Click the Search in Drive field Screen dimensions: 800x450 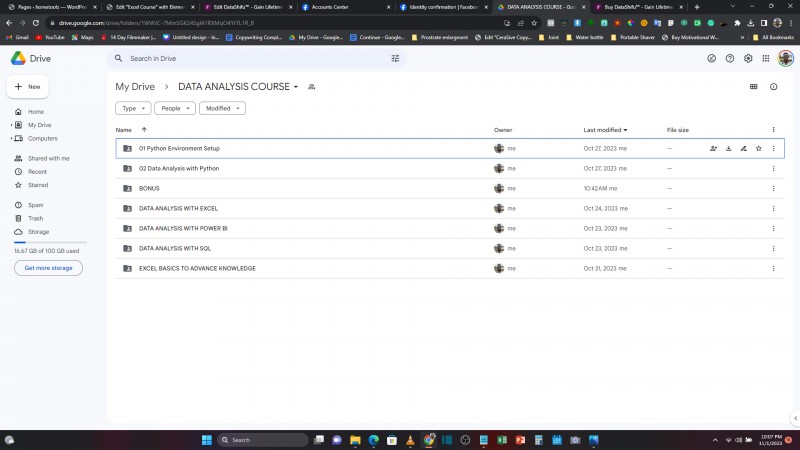pyautogui.click(x=250, y=59)
